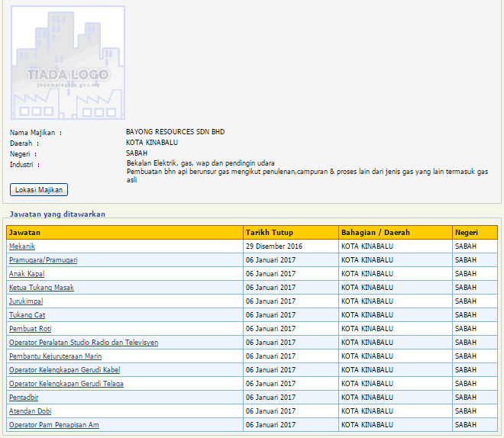
Task: Open the Jurukimpal job link
Action: (26, 301)
